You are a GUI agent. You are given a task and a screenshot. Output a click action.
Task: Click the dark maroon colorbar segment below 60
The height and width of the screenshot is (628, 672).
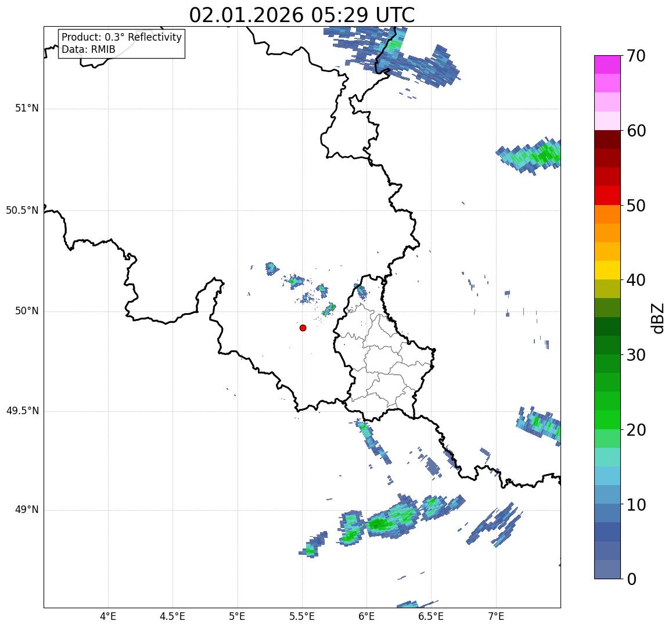[608, 139]
